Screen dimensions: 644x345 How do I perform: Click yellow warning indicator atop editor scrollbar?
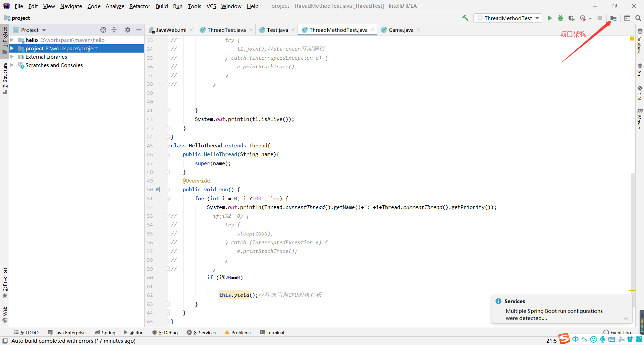coord(632,39)
